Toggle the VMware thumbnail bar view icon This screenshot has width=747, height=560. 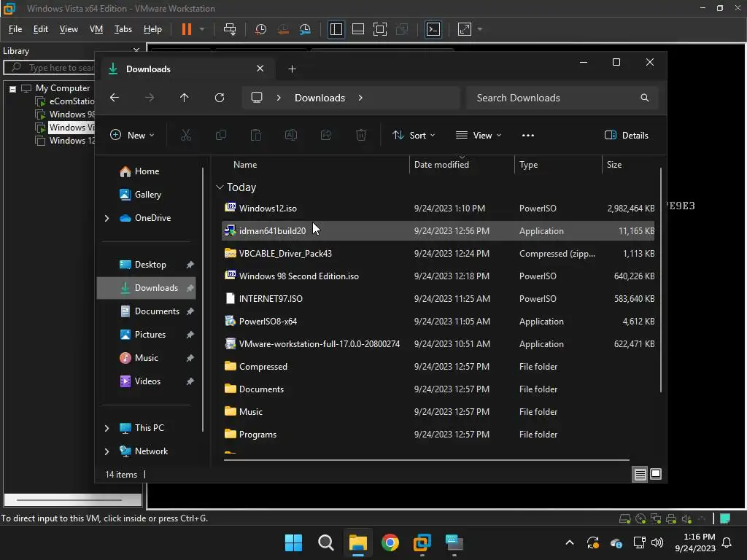point(357,29)
